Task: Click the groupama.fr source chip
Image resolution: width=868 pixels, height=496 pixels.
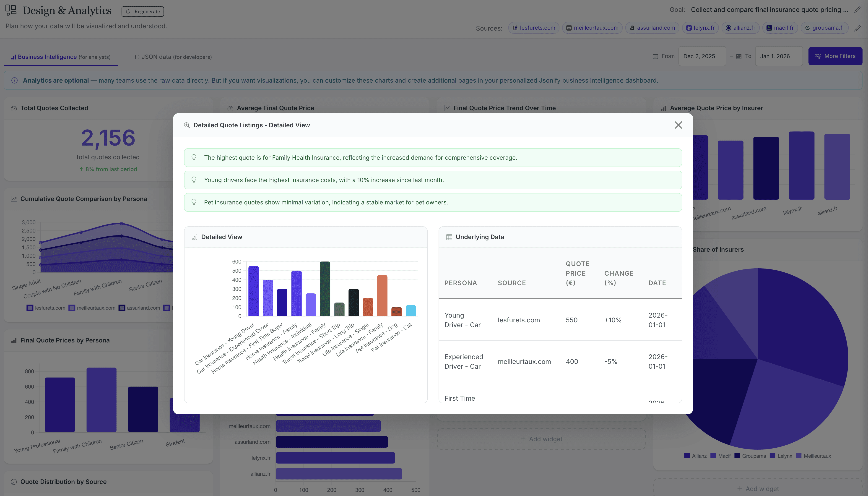Action: pos(824,28)
